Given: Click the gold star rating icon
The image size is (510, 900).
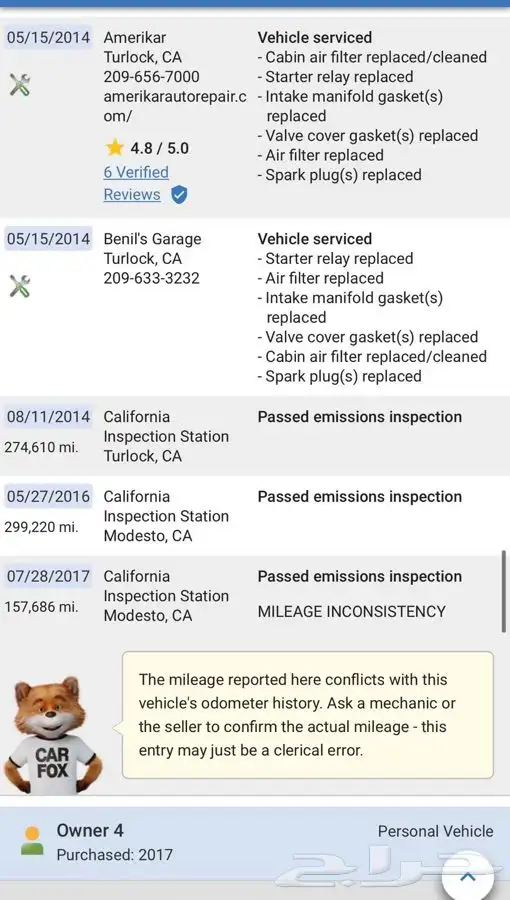Looking at the screenshot, I should (x=115, y=148).
